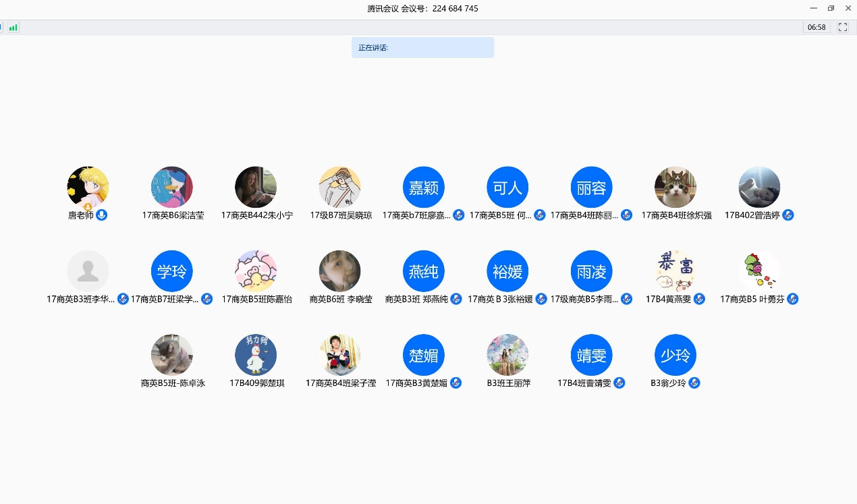This screenshot has height=504, width=857.
Task: Click the 正在讲话 speaking indicator bar
Action: pyautogui.click(x=422, y=48)
